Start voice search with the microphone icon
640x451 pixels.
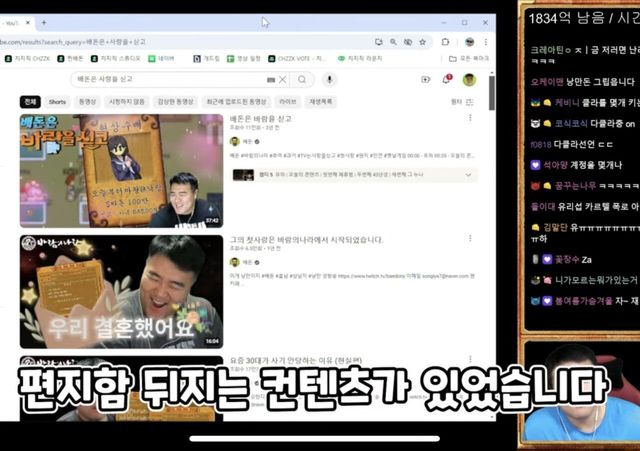tap(329, 79)
